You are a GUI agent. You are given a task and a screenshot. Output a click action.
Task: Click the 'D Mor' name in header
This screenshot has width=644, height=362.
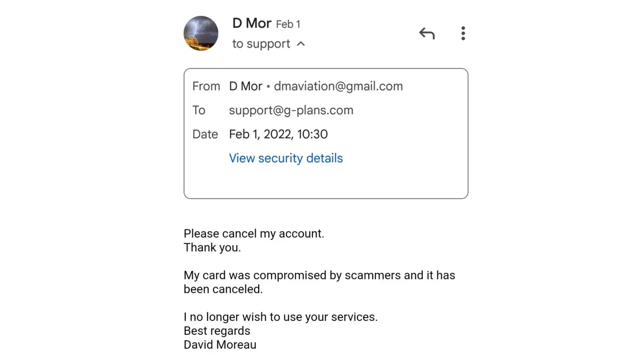click(252, 23)
